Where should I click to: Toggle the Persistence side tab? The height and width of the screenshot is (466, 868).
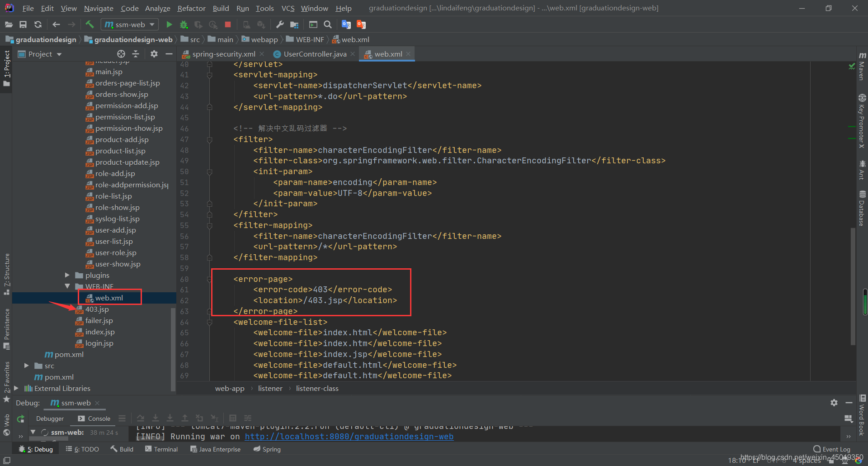(x=7, y=328)
